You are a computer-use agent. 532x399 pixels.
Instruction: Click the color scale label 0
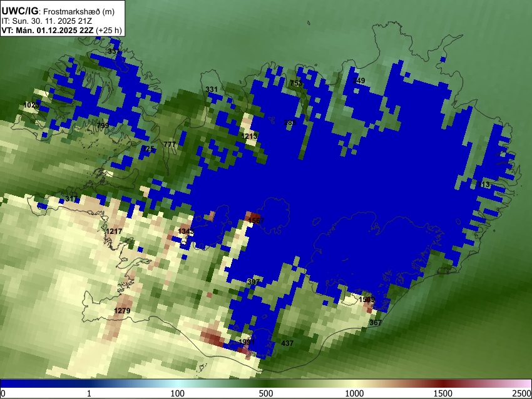3,393
